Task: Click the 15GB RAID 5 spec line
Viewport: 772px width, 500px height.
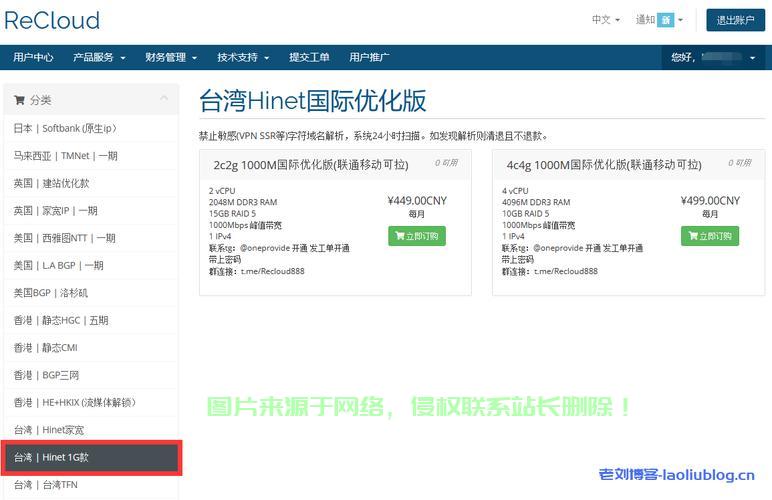Action: [x=232, y=214]
